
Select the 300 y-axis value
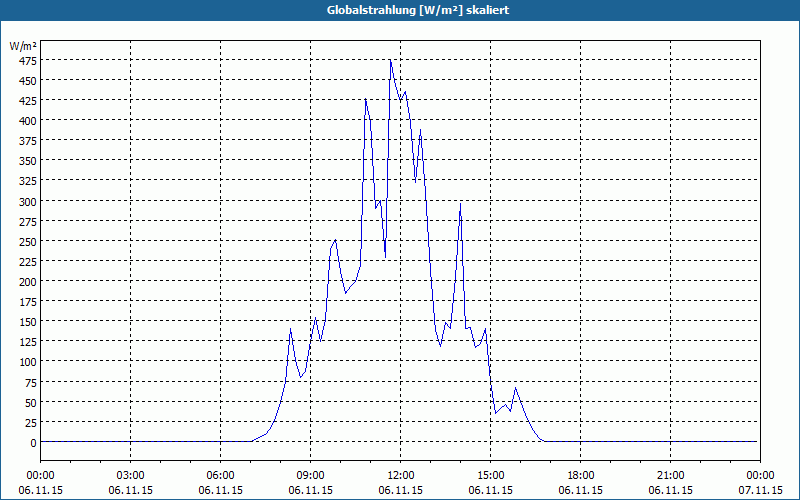coord(27,202)
